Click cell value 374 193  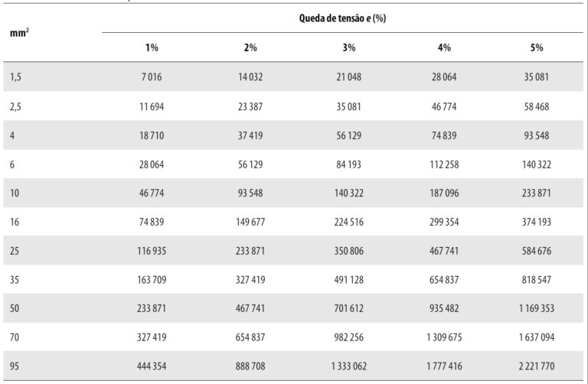pos(537,222)
